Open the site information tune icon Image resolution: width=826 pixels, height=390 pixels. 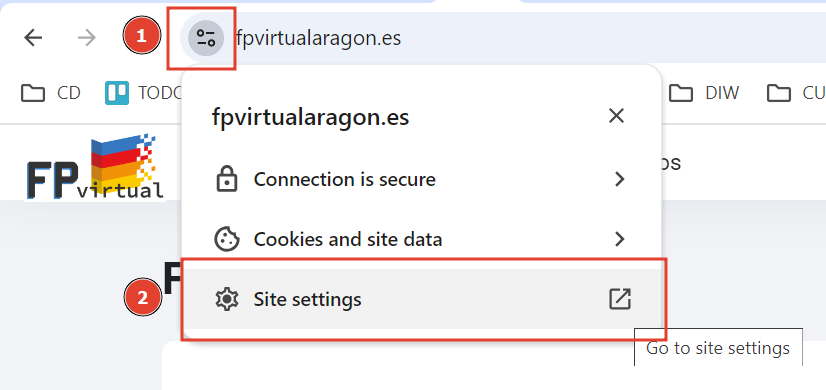pyautogui.click(x=206, y=38)
